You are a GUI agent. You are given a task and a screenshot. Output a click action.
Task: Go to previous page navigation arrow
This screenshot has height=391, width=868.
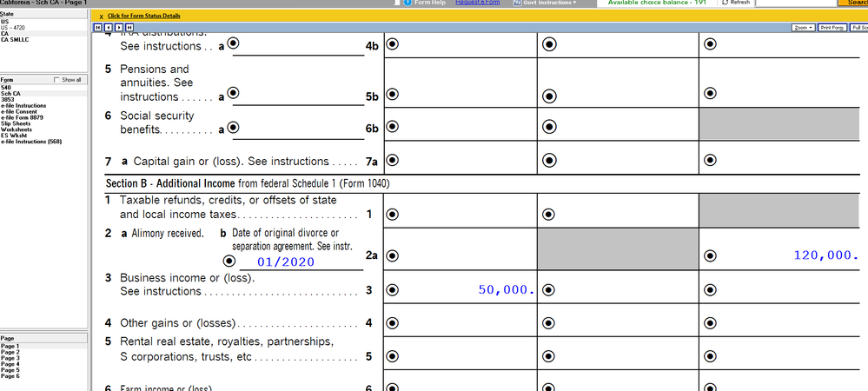(109, 27)
